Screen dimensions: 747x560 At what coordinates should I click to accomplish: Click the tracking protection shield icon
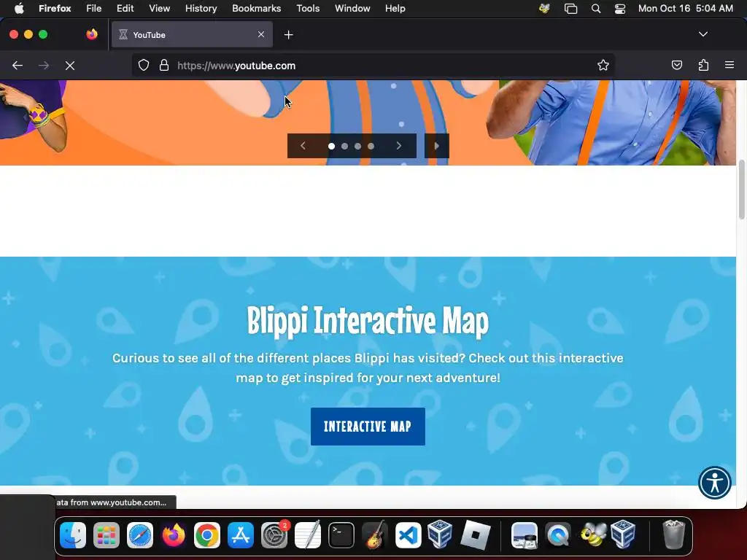(x=144, y=65)
